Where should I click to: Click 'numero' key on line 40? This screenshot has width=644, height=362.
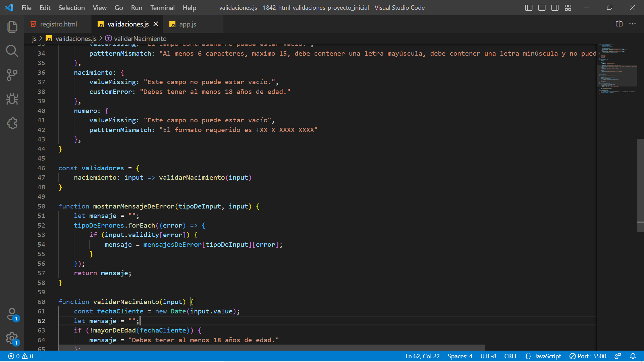(85, 111)
